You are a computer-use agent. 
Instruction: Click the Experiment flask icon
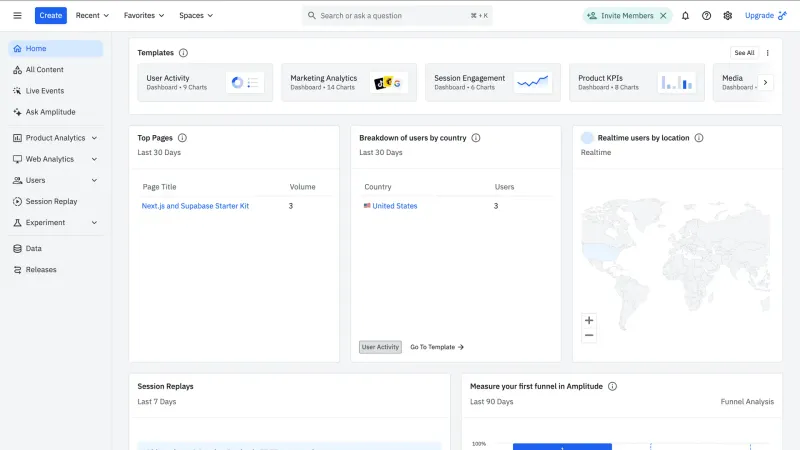pos(17,222)
